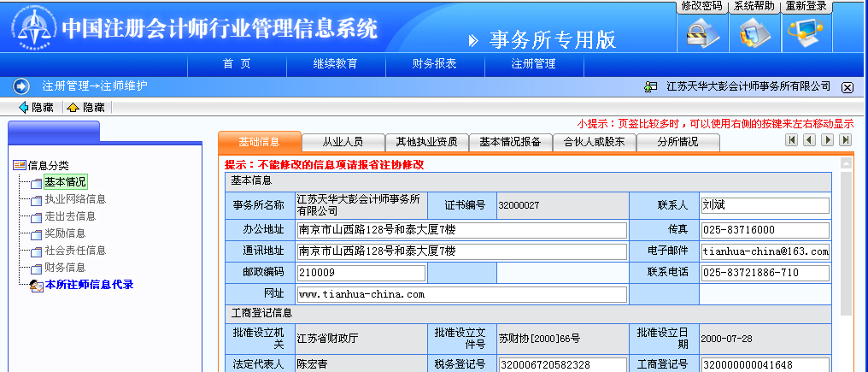
Task: Click the folder icon beside 社会责任信息
Action: coord(37,251)
